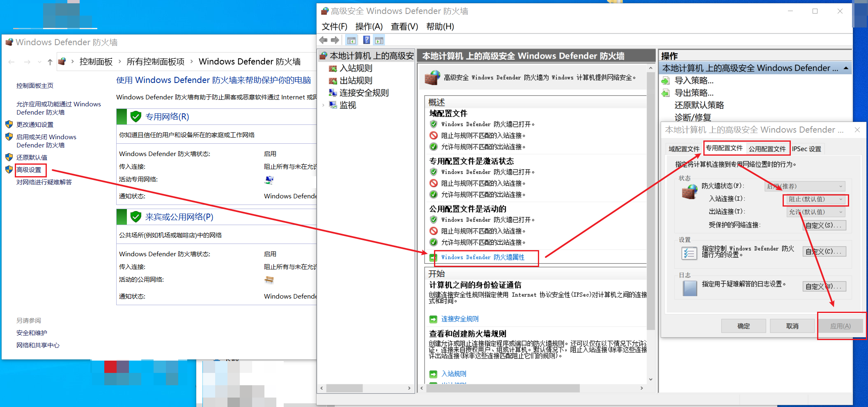Expand the 监视 tree node arrow
This screenshot has width=868, height=407.
(323, 105)
